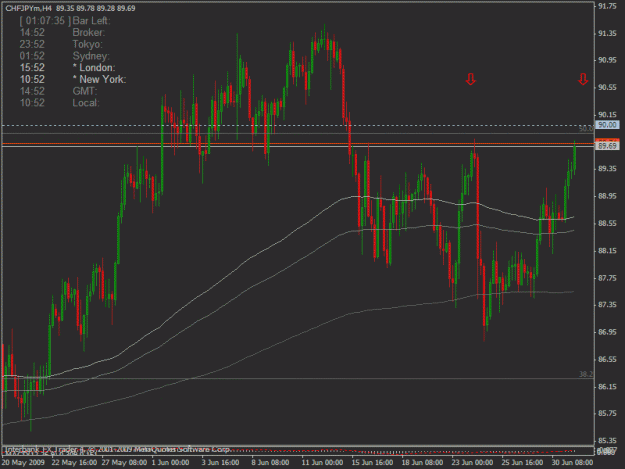Screen dimensions: 625x469
Task: Click the '15 Jun 16:00' time axis label
Action: point(372,462)
